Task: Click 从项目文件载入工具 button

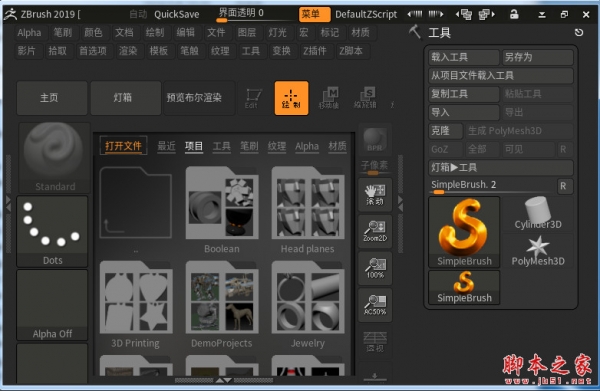Action: (x=501, y=75)
